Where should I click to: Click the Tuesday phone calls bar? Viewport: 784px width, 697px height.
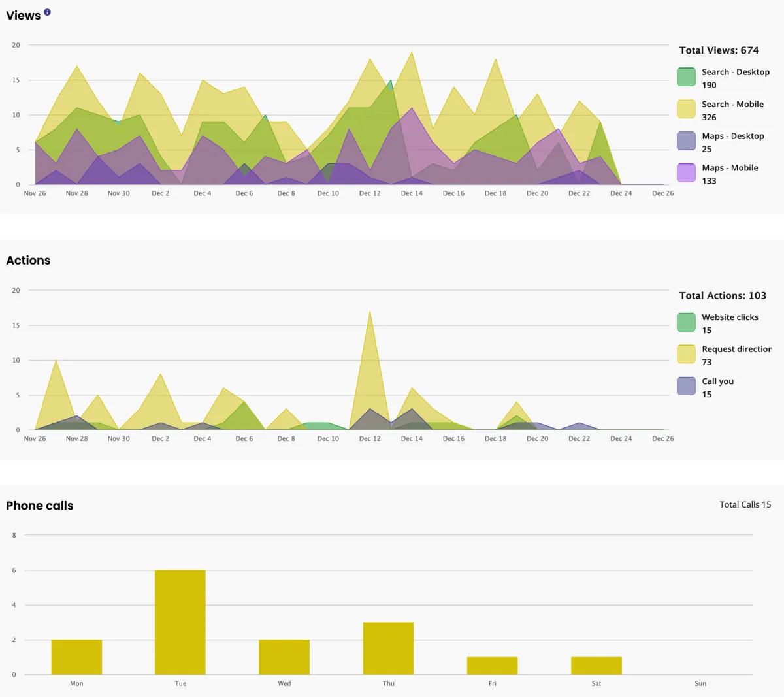pyautogui.click(x=180, y=622)
